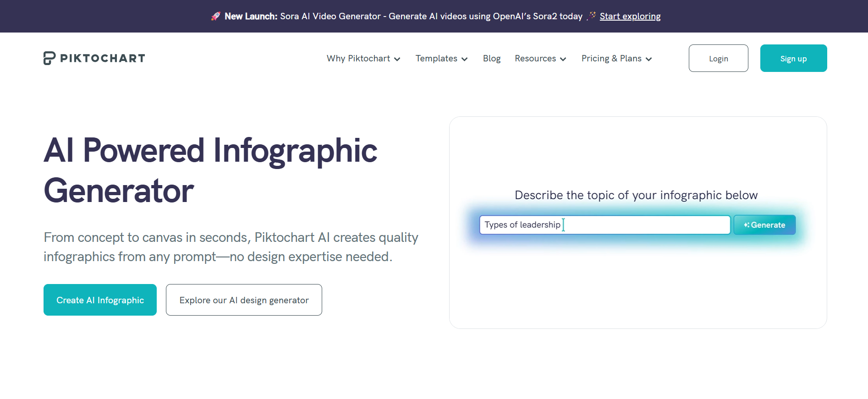This screenshot has height=399, width=868.
Task: Click the sparkle emoji after Sora2 text
Action: click(590, 16)
